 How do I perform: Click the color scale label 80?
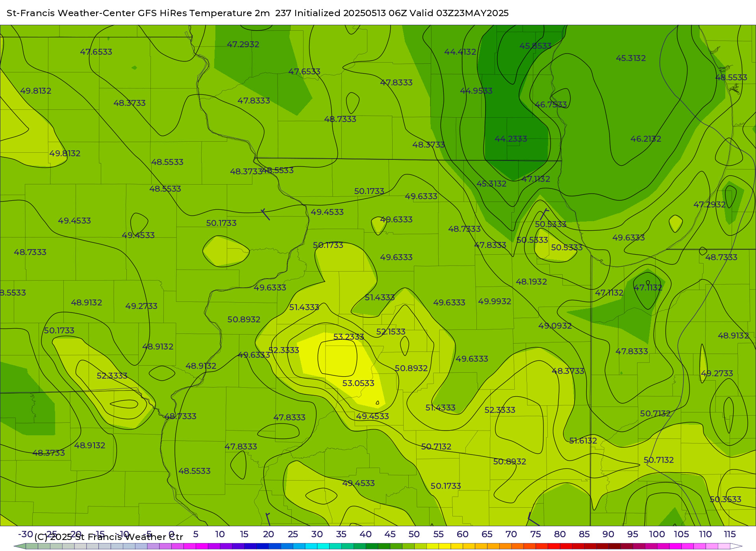560,534
